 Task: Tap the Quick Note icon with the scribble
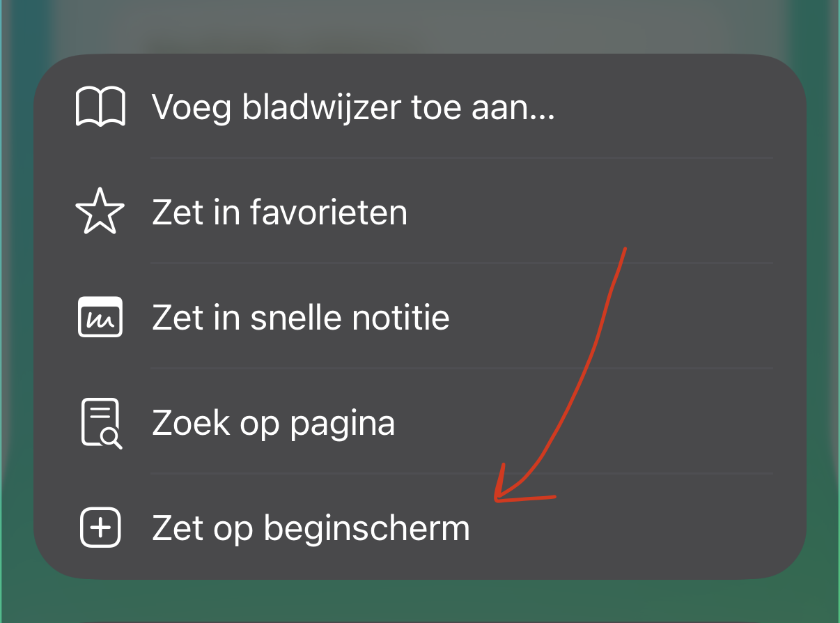point(100,317)
